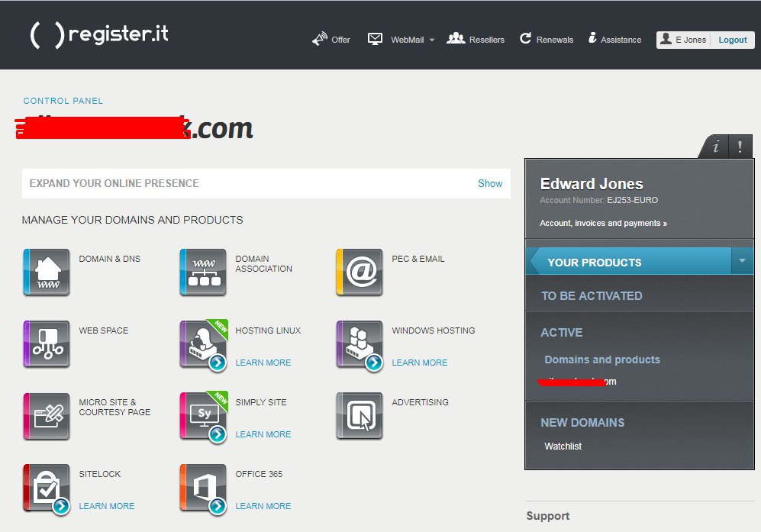The height and width of the screenshot is (532, 761).
Task: Open Account, invoices and payments link
Action: pyautogui.click(x=603, y=224)
